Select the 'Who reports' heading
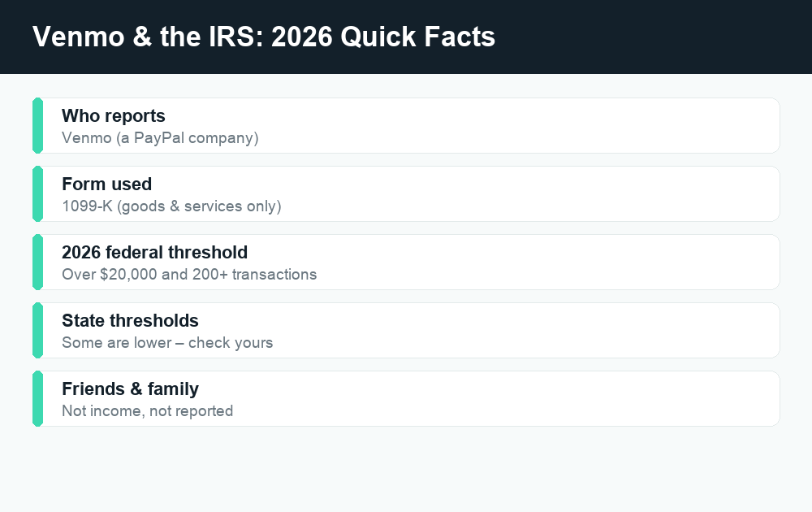 tap(114, 116)
